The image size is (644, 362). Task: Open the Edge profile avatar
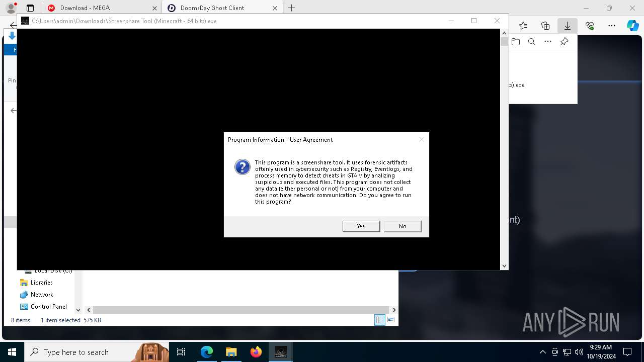(x=11, y=8)
